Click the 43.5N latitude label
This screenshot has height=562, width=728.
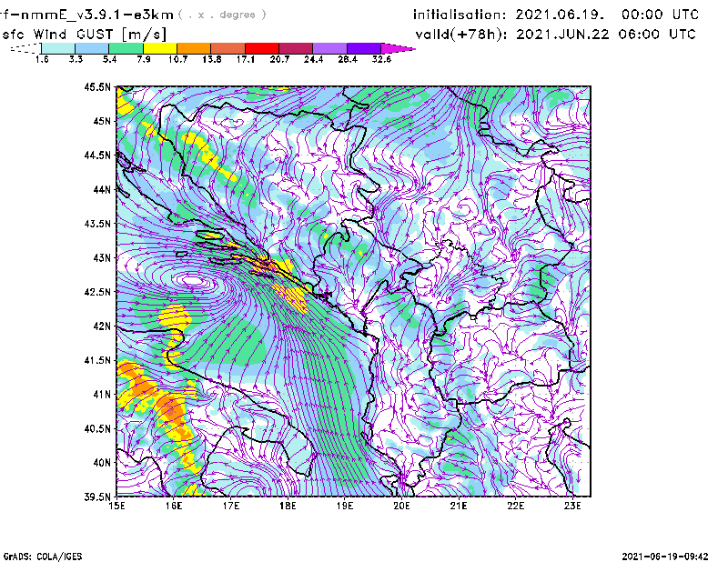coord(97,224)
